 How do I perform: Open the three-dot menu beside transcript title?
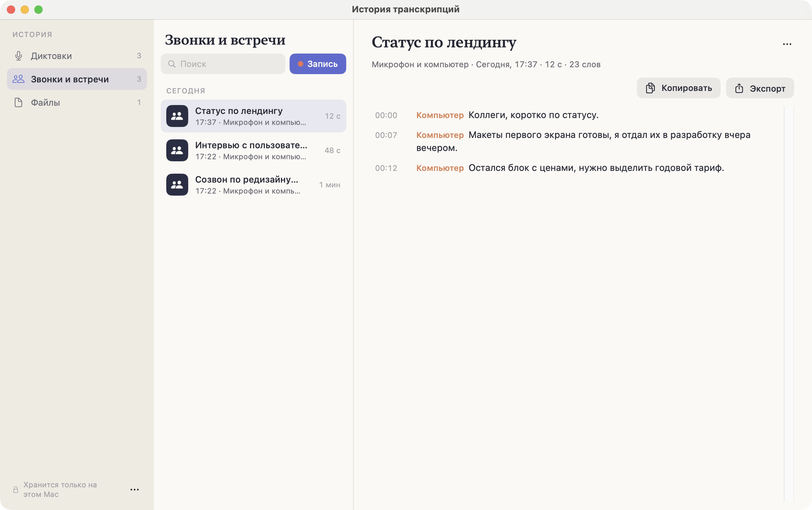pos(787,44)
